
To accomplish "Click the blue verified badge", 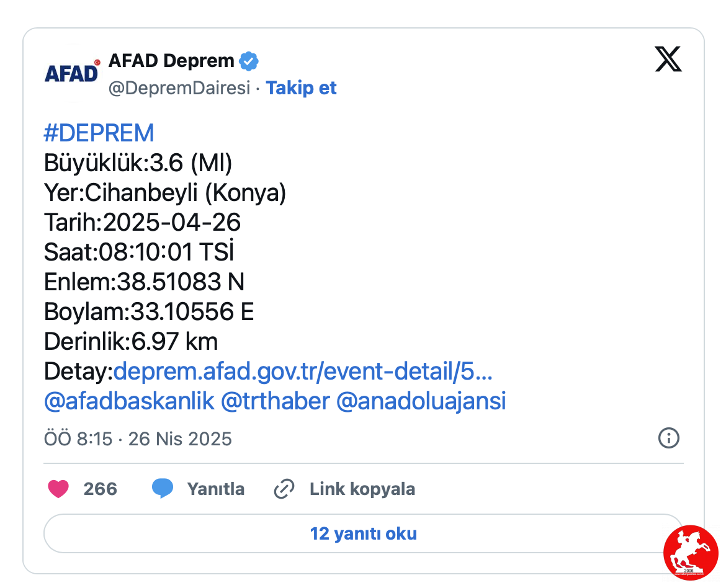I will tap(249, 61).
